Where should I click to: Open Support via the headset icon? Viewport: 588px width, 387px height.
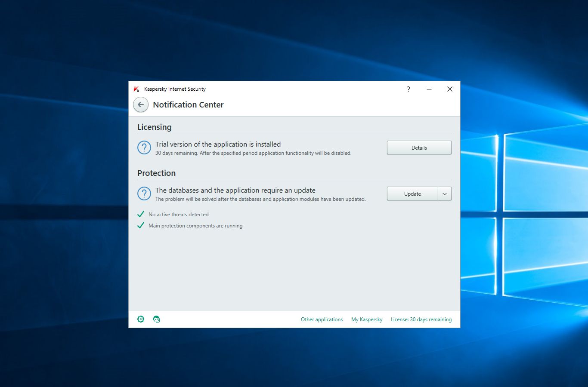click(156, 319)
